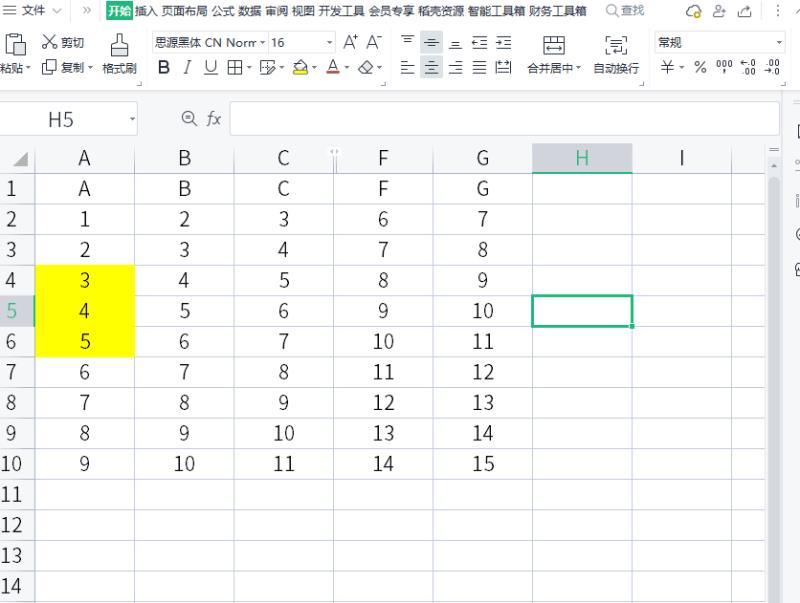Click the zoom magnifier in formula bar
Screen dimensions: 800x603
point(189,119)
